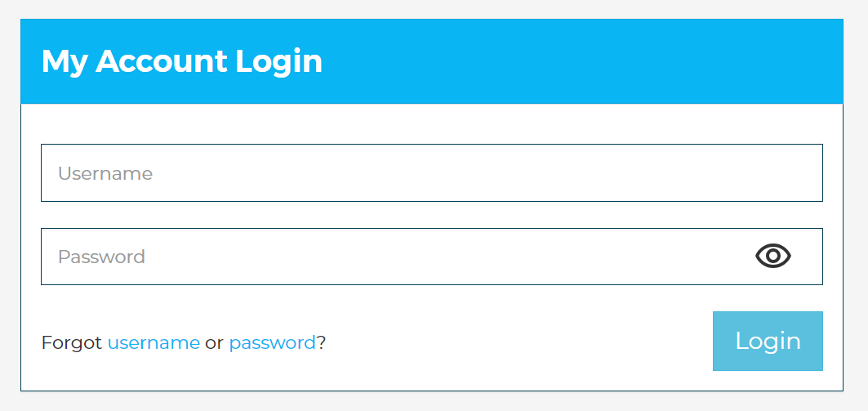Click empty blue header area right of title
This screenshot has width=868, height=411.
tap(581, 61)
